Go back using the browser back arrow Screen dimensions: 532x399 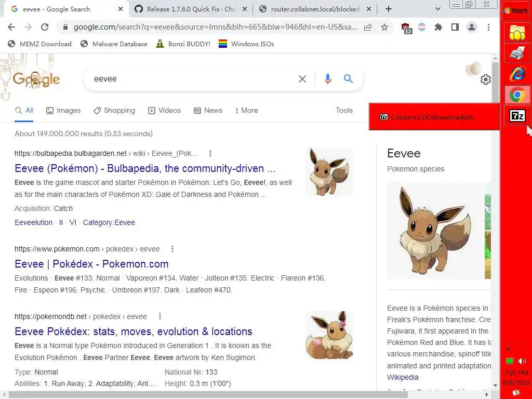(11, 27)
